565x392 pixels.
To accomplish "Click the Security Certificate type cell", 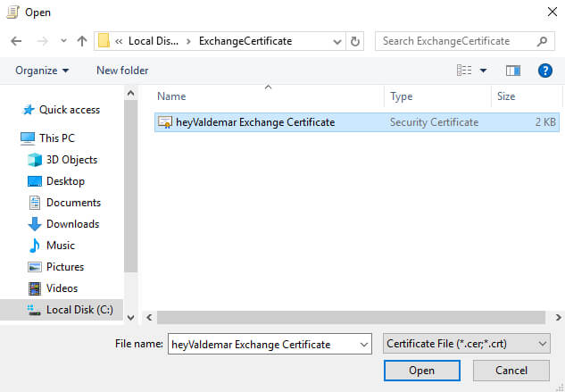I will 434,122.
